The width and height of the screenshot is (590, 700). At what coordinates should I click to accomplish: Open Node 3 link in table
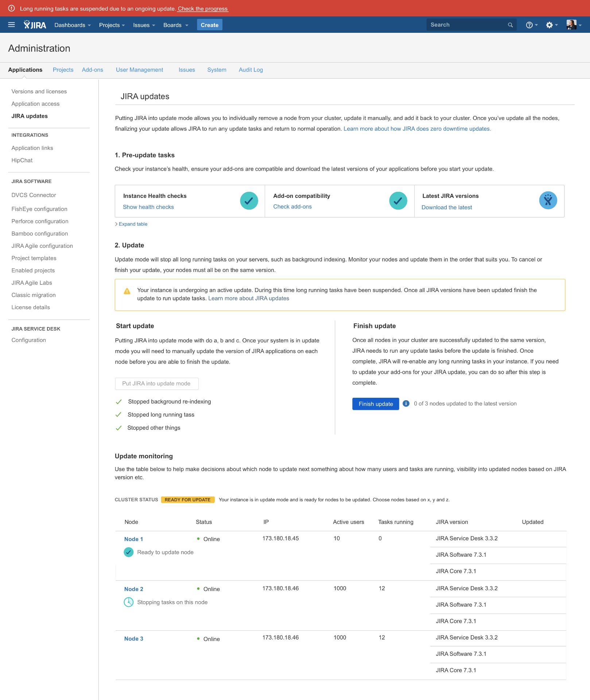[x=133, y=639]
